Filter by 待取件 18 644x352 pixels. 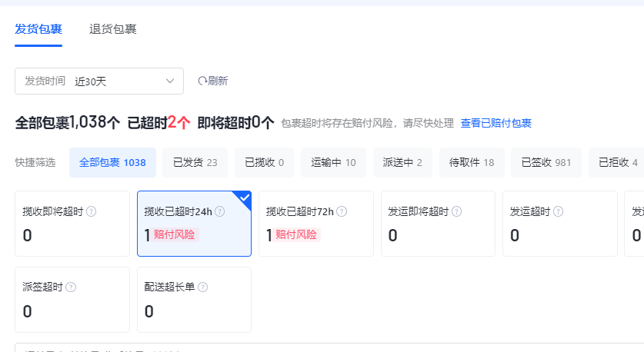pos(472,162)
